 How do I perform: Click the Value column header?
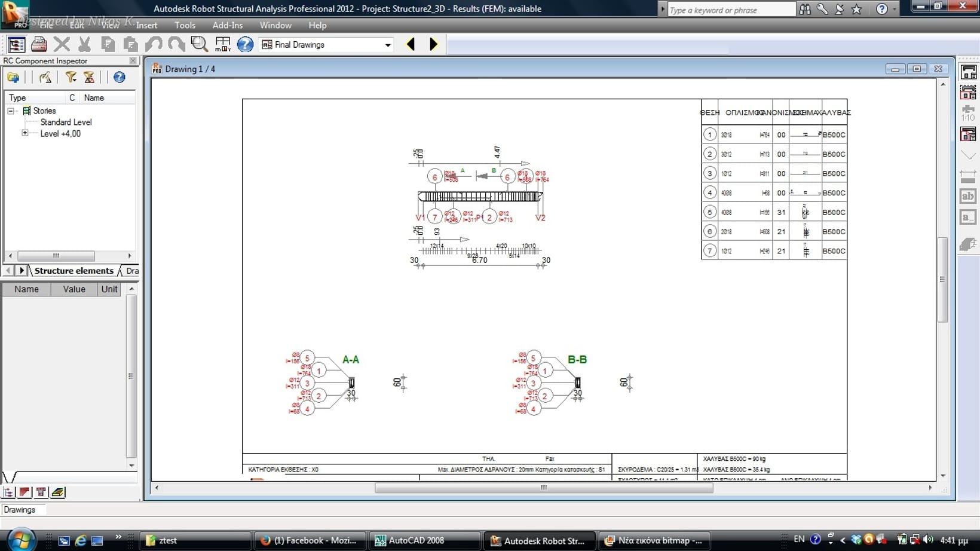[x=74, y=289]
